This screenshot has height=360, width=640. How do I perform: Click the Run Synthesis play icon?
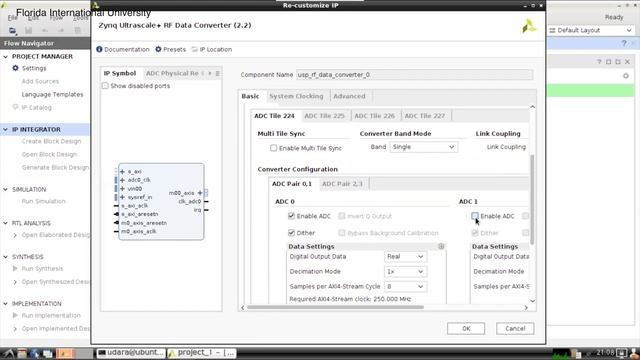[x=15, y=269]
